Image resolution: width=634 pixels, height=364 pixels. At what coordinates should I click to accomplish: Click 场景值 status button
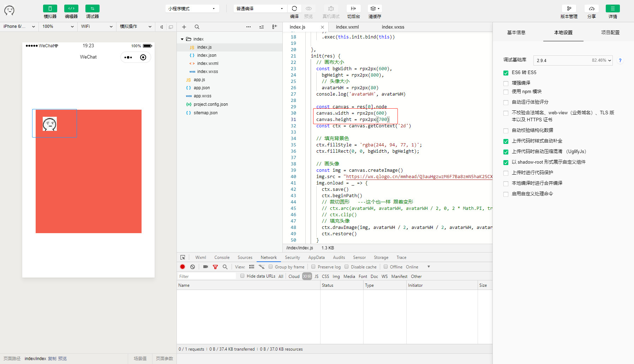coord(140,359)
